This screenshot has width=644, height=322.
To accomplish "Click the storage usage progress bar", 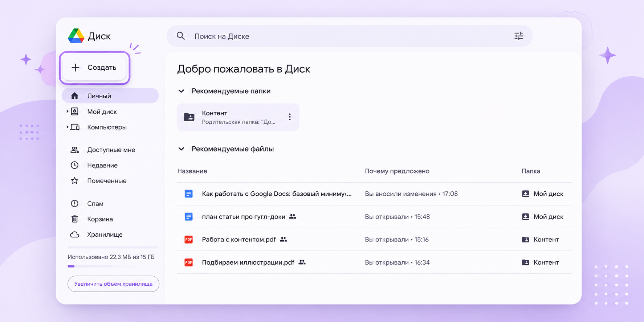I will (113, 266).
